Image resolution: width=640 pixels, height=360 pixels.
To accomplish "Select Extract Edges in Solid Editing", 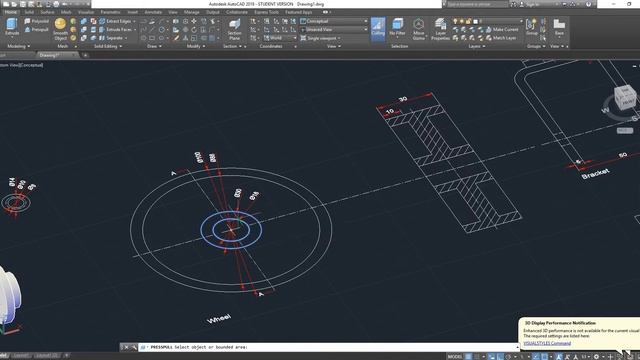I will coord(117,21).
